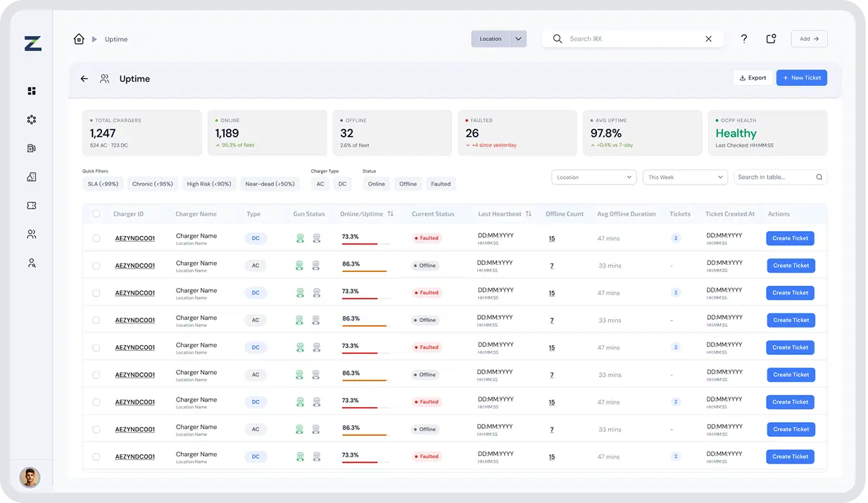Toggle the Online status filter chip
Image resolution: width=868 pixels, height=503 pixels.
click(x=377, y=184)
